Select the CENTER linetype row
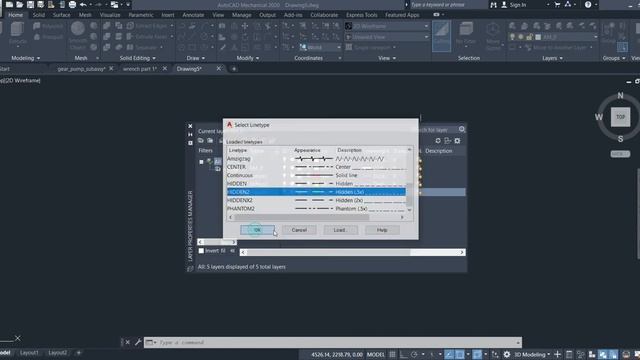This screenshot has width=640, height=360. click(316, 167)
